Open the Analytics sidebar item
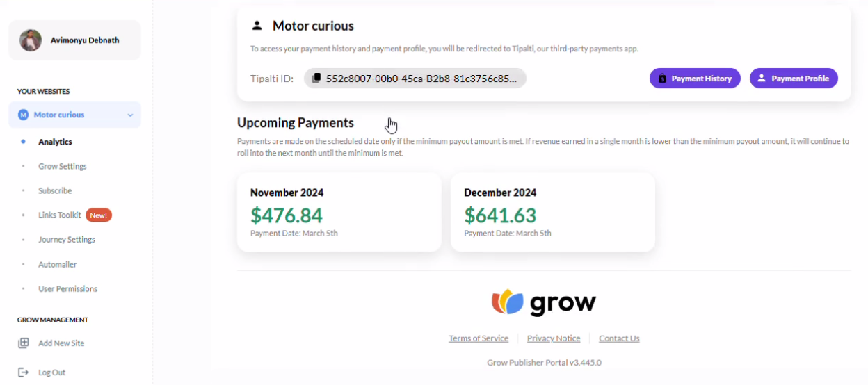This screenshot has width=868, height=385. [55, 142]
